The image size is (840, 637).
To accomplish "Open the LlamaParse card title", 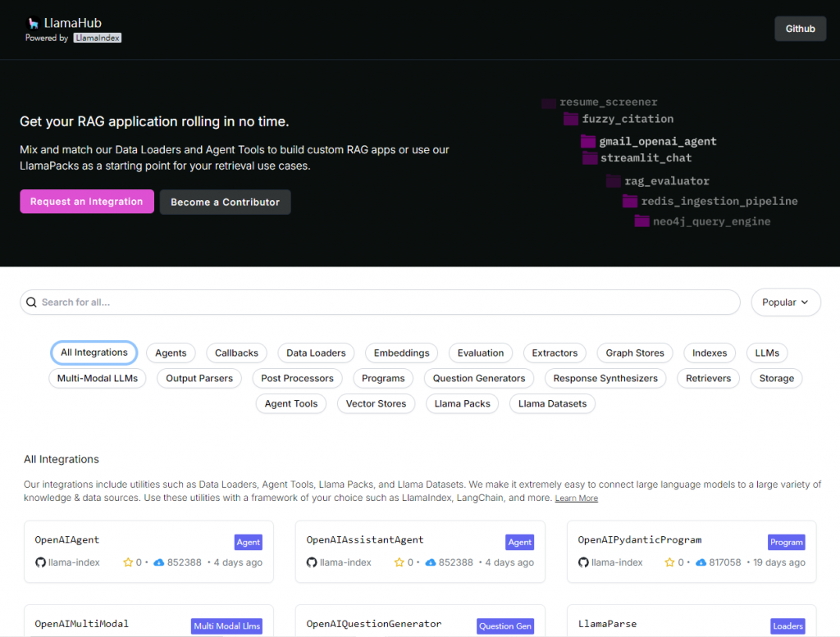I will [x=608, y=624].
